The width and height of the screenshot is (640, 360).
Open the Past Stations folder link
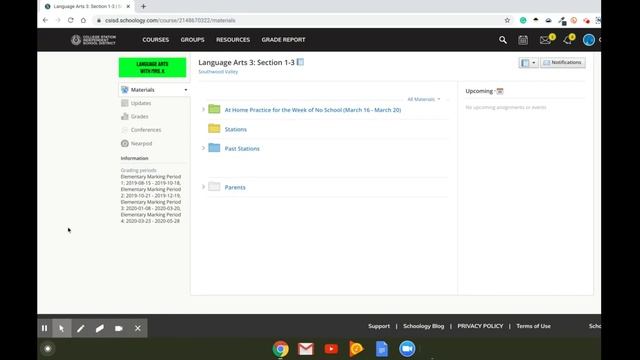[x=242, y=149]
